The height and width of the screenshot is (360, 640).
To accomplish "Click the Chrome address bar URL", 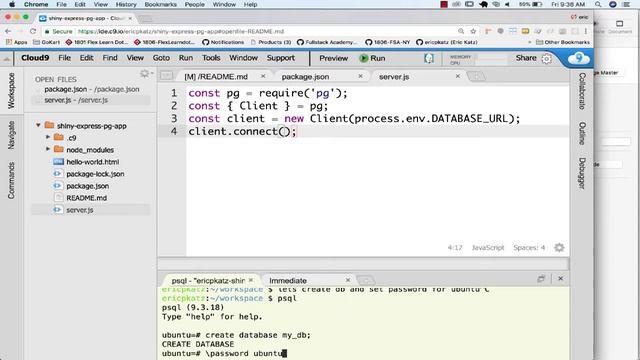I will [181, 31].
